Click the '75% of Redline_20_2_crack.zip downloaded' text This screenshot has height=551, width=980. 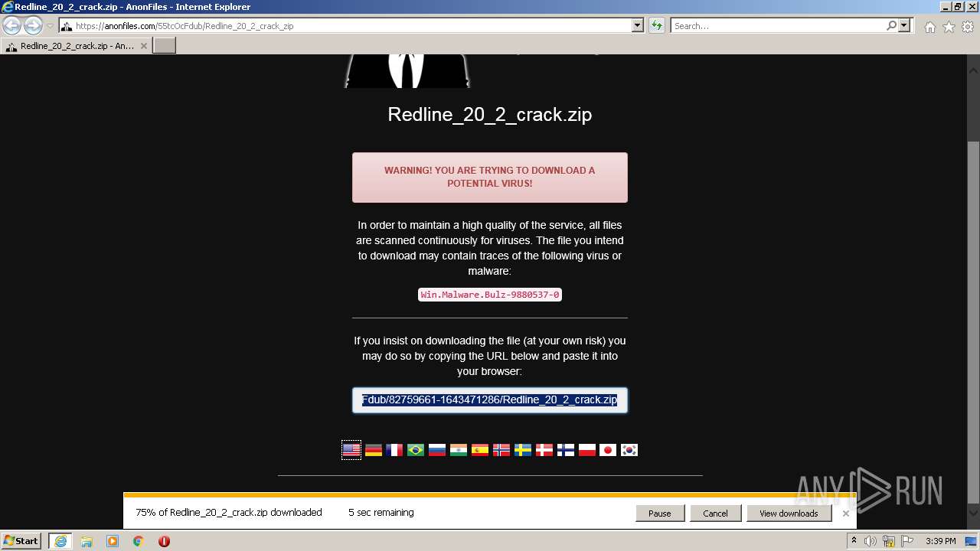pyautogui.click(x=229, y=513)
